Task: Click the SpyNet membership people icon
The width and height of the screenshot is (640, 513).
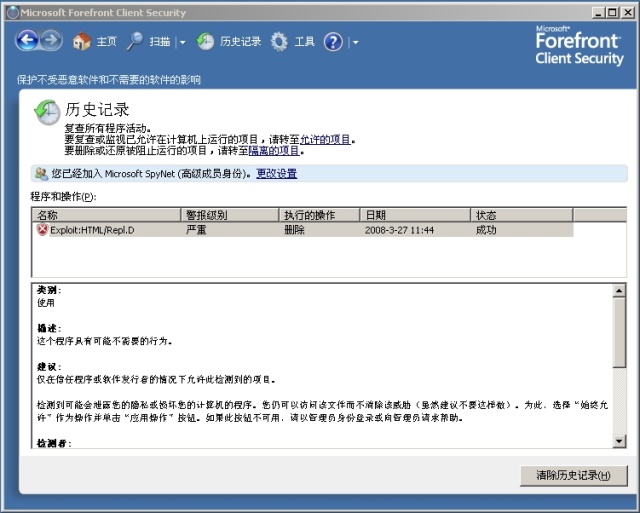Action: (x=40, y=173)
